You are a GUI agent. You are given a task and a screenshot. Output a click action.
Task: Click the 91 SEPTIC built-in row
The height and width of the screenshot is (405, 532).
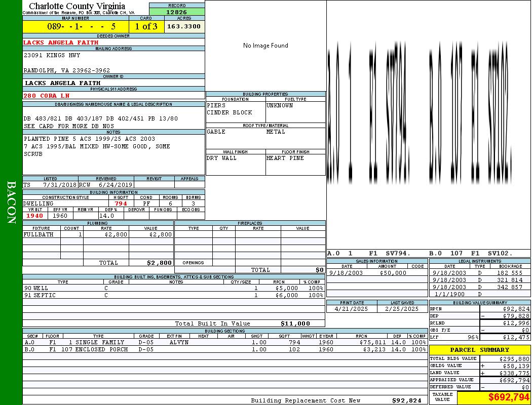(x=172, y=295)
